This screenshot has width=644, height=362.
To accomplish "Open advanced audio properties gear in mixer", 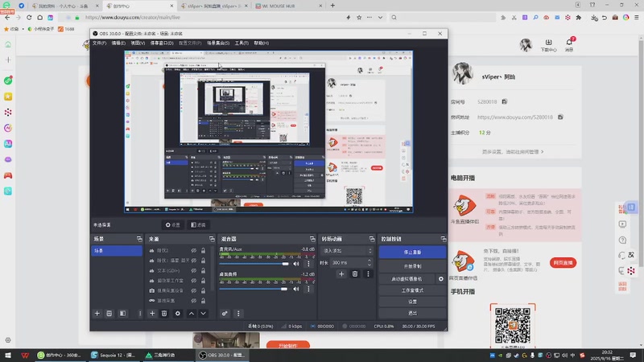I will (225, 314).
